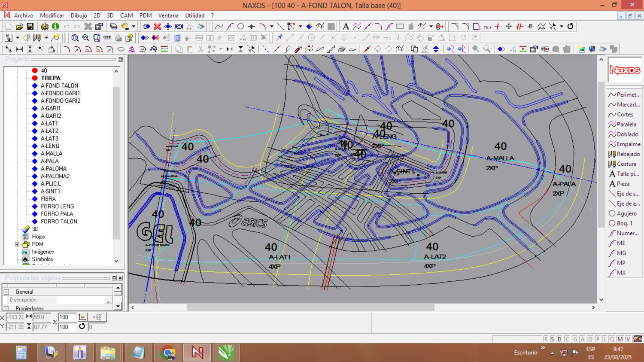
Task: Toggle the M button in status bar
Action: (620, 339)
